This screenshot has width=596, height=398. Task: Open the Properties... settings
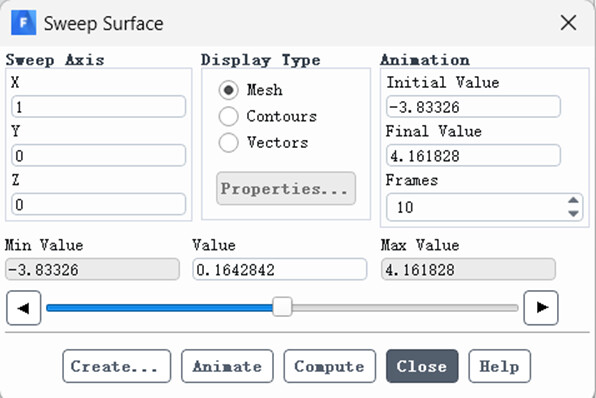[x=286, y=189]
